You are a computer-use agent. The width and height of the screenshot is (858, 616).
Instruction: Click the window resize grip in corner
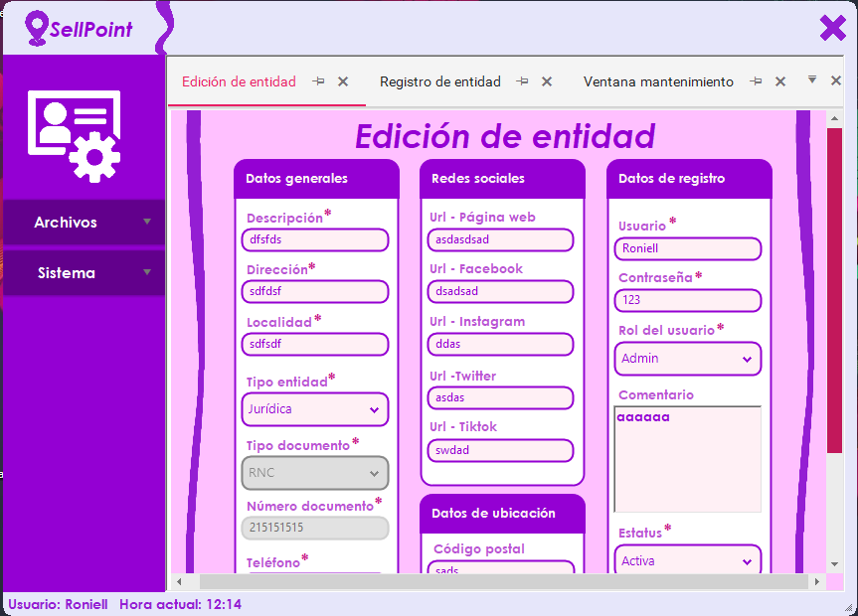coord(848,607)
